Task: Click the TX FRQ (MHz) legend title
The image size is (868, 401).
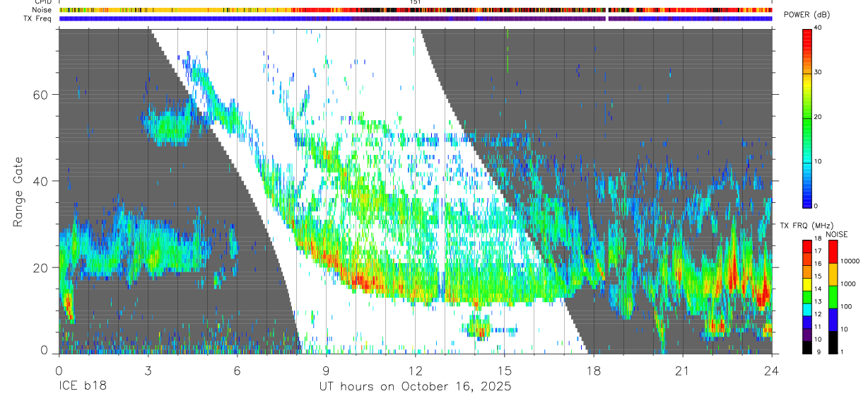Action: coord(806,225)
